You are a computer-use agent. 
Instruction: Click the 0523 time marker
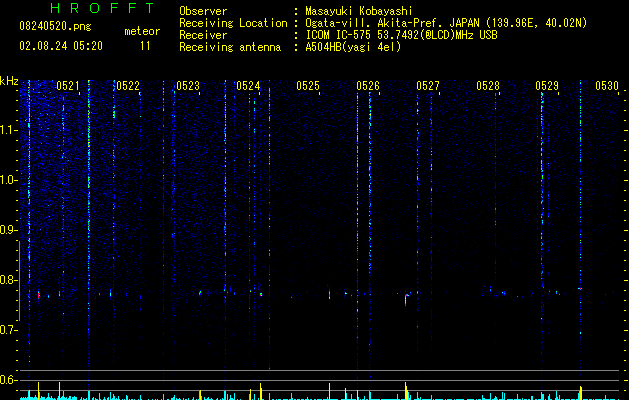[188, 86]
